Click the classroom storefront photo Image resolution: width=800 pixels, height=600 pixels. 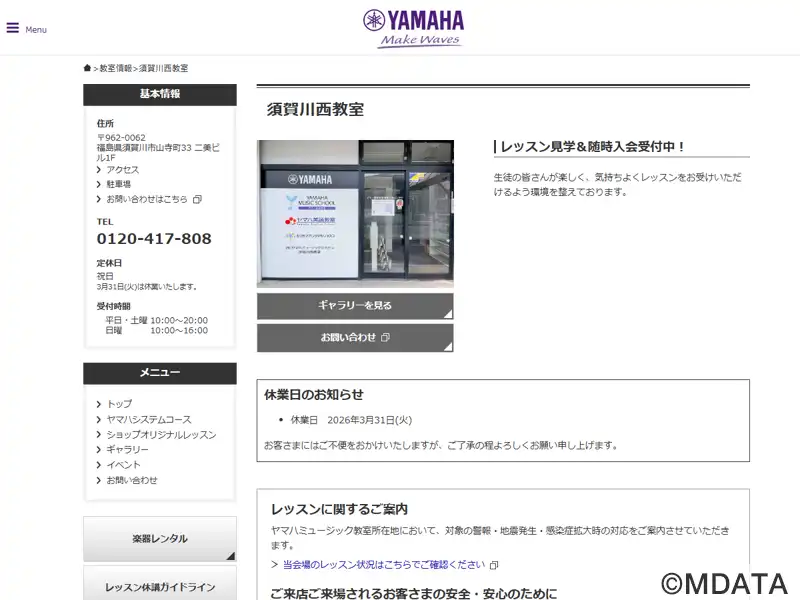pos(355,214)
